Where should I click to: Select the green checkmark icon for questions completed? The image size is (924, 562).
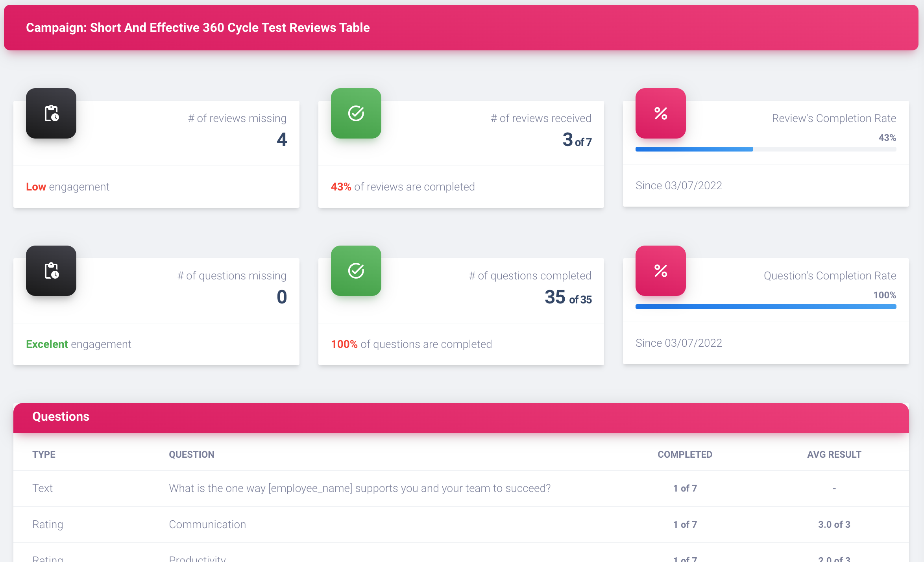point(356,271)
